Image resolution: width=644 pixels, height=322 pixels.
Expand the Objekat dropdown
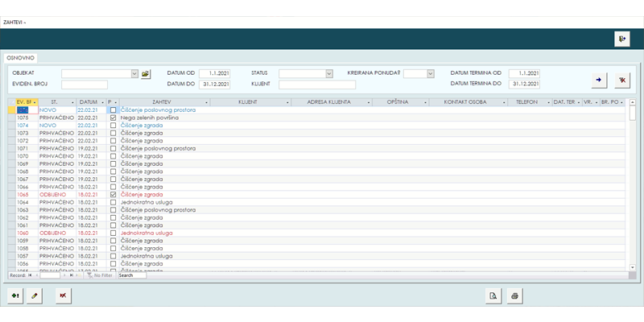point(134,73)
